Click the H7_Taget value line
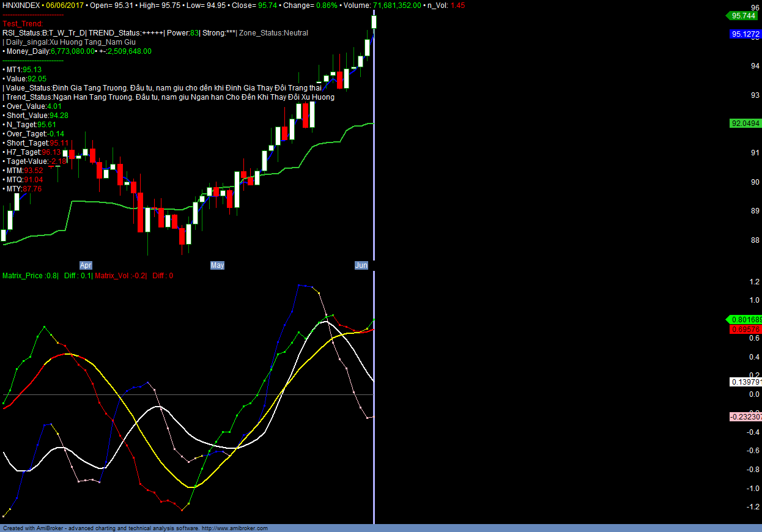This screenshot has height=532, width=762. (34, 152)
